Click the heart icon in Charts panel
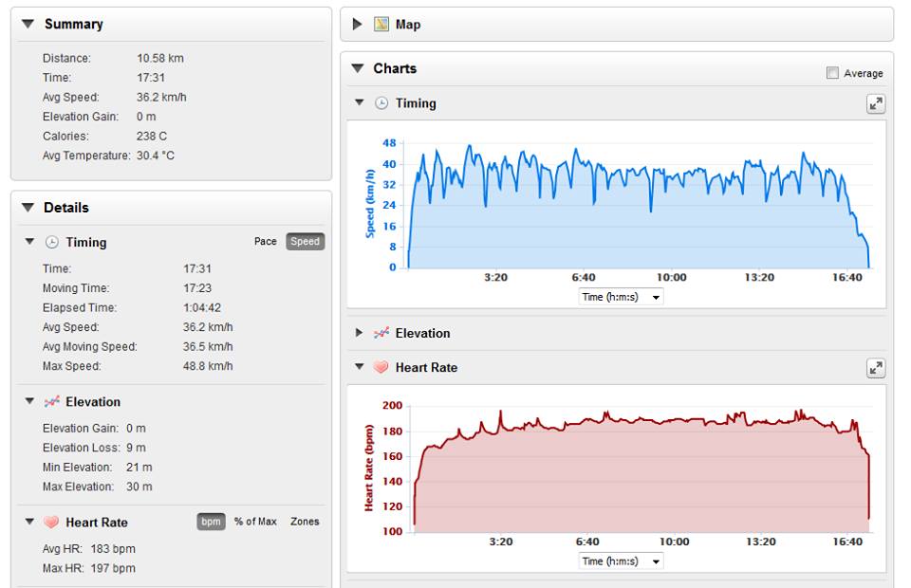The height and width of the screenshot is (588, 911). 381,367
